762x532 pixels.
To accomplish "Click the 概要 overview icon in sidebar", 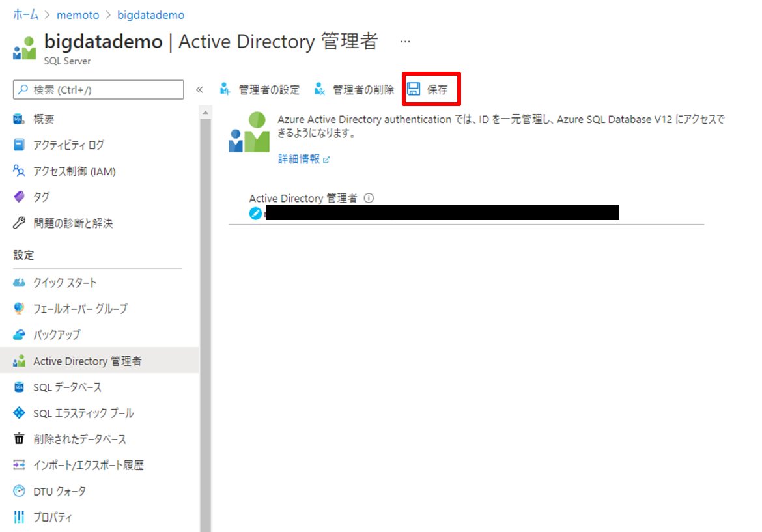I will (19, 119).
